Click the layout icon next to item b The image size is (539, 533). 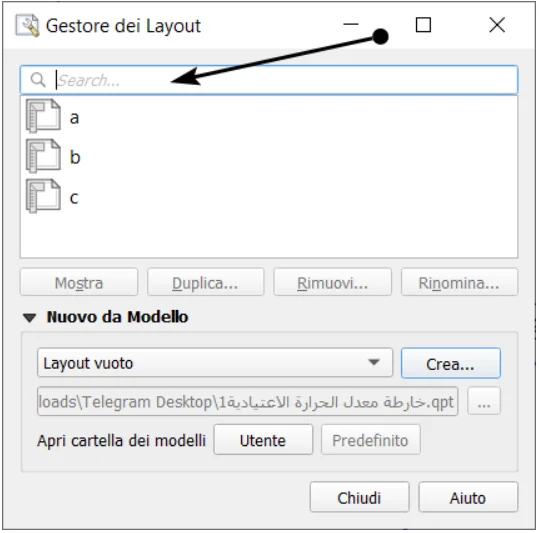coord(43,156)
